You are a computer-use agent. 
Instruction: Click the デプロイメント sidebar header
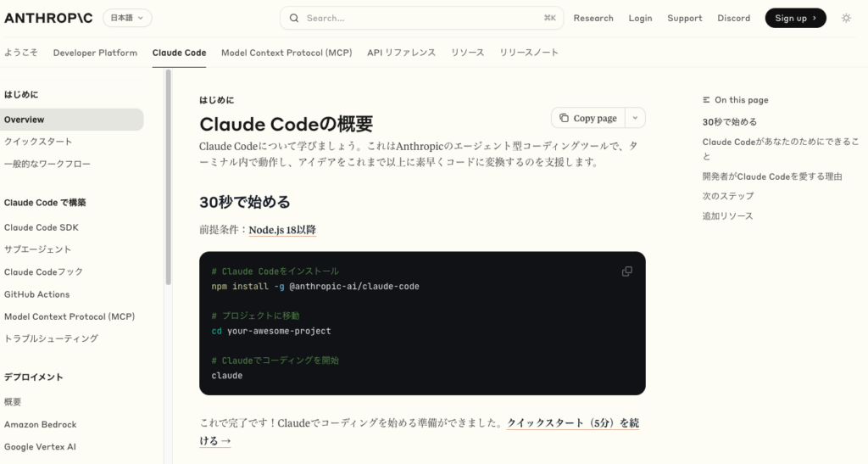tap(34, 377)
